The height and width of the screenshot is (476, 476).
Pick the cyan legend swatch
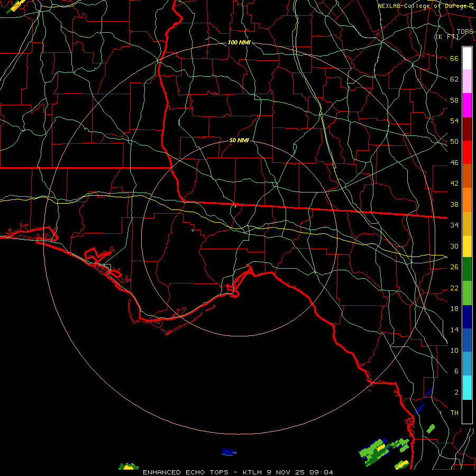point(467,388)
